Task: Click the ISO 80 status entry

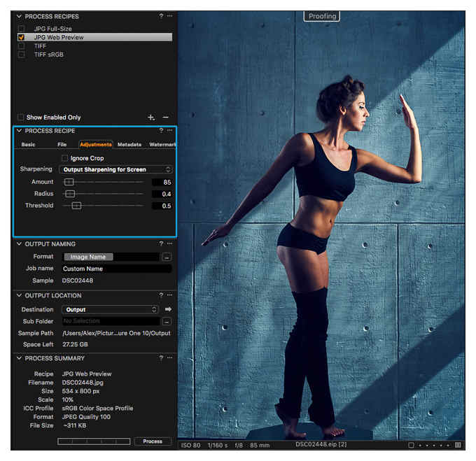Action: coord(190,445)
